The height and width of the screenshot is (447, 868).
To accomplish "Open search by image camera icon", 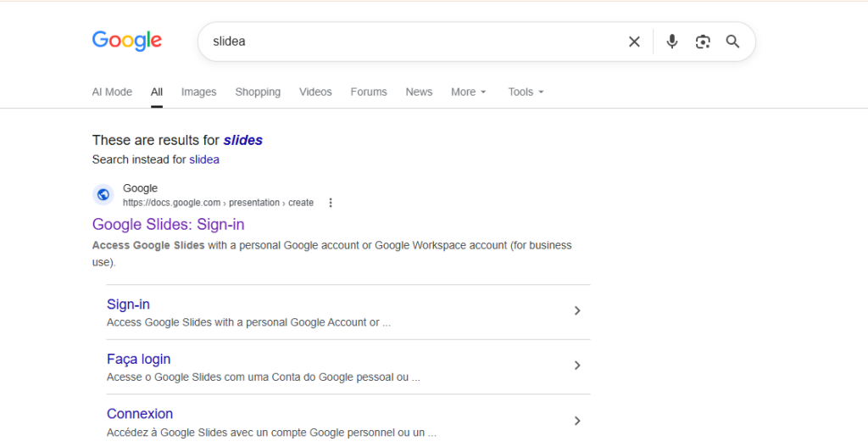I will [703, 42].
